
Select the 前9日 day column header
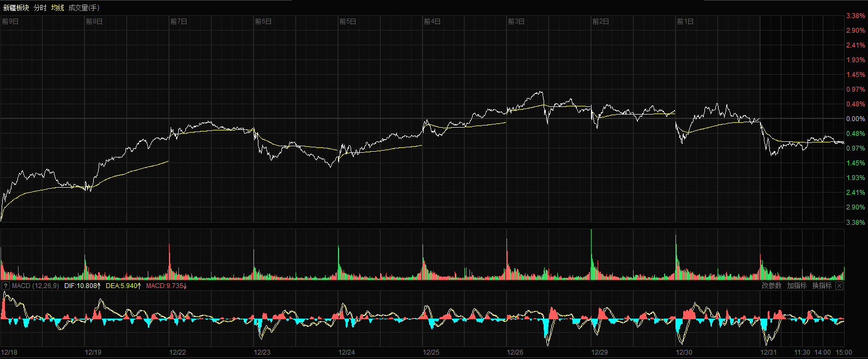[x=10, y=22]
